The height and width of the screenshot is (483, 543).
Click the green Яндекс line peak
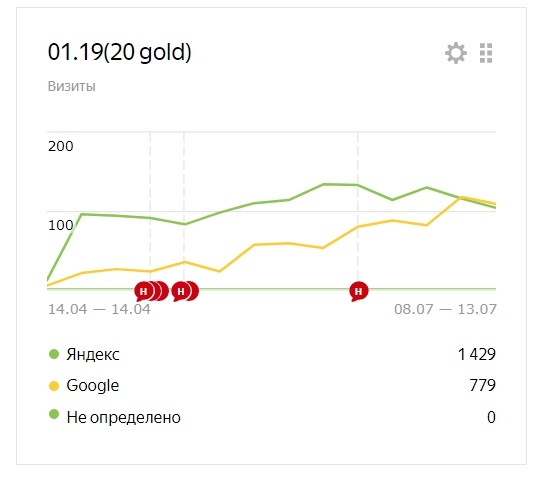(323, 184)
